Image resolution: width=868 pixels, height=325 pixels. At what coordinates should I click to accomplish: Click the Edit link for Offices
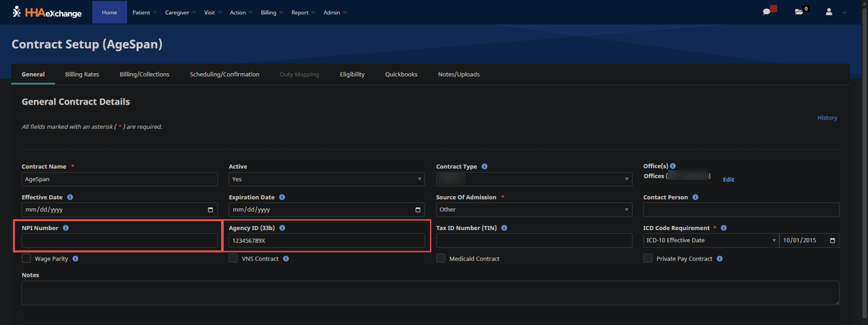point(728,180)
